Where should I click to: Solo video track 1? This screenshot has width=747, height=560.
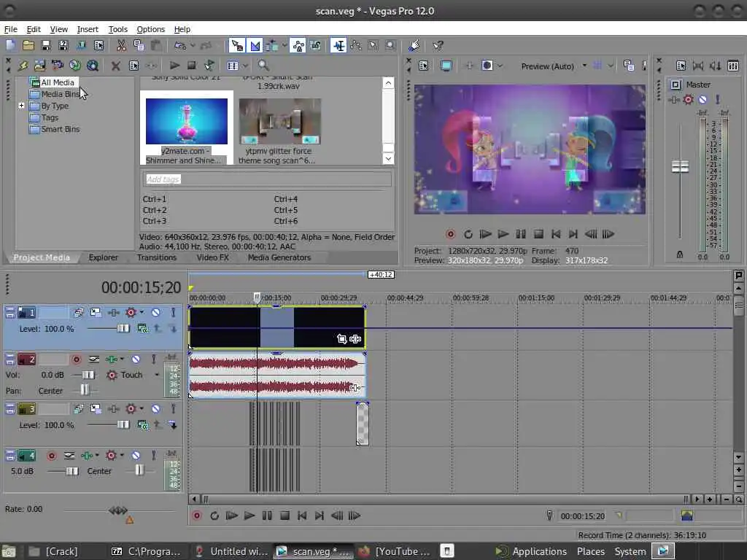[x=174, y=313]
